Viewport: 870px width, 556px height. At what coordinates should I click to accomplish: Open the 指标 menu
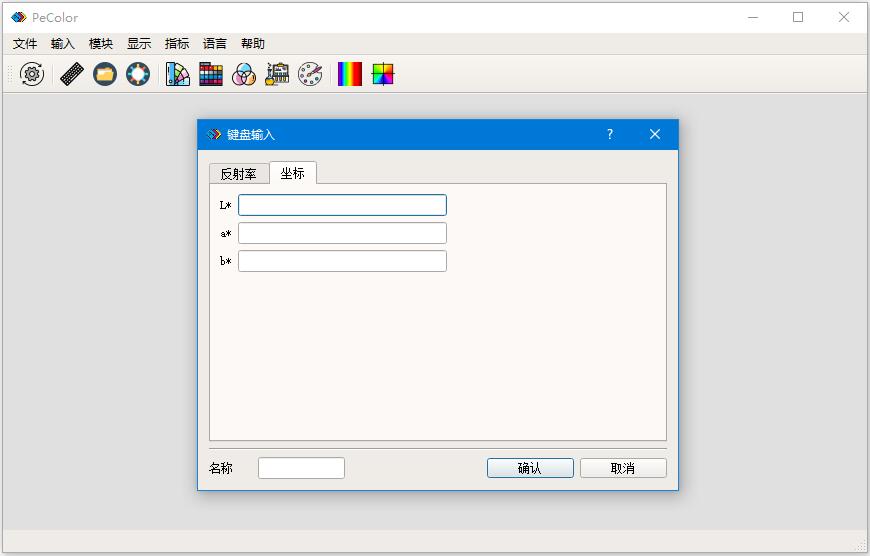tap(177, 43)
